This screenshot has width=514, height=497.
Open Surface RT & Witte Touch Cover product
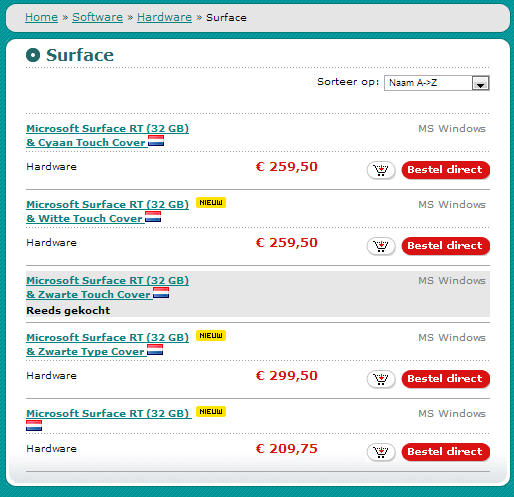coord(107,211)
